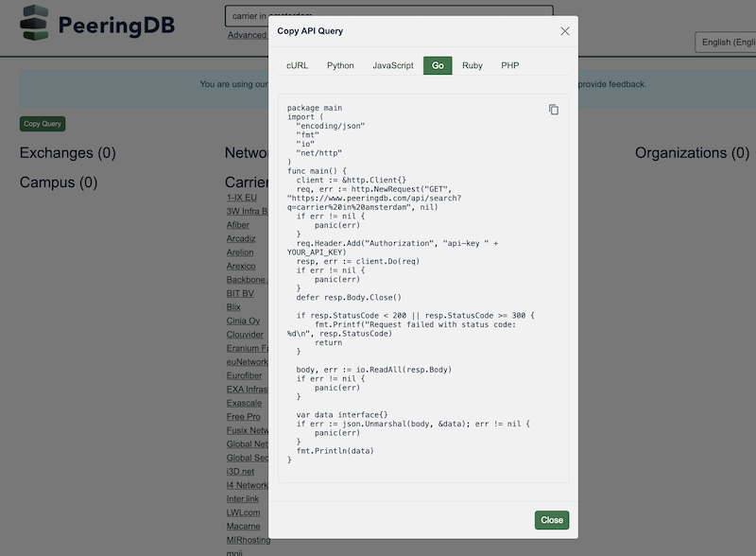Click the Copy API Query title
The height and width of the screenshot is (556, 756).
point(310,31)
